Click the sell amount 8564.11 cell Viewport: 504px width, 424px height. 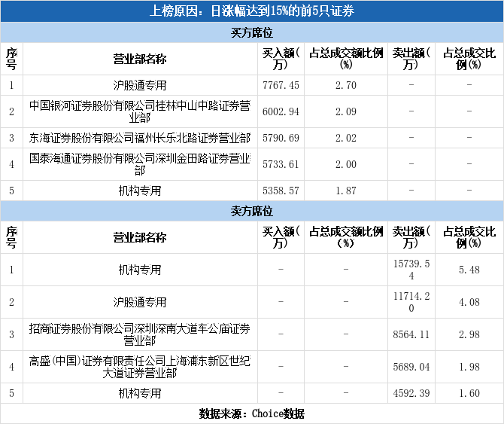(x=411, y=334)
